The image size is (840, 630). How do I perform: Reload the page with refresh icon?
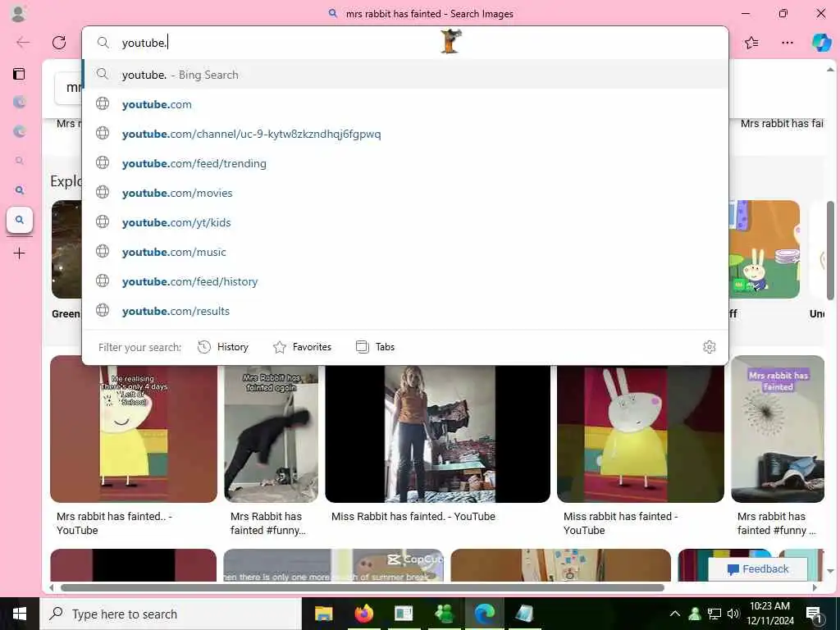[59, 43]
